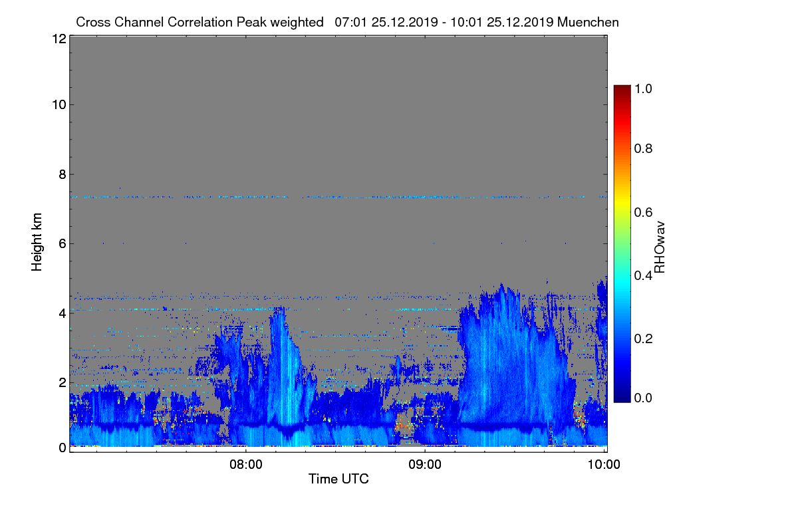Click the colorbar value label 0.6

coord(642,212)
